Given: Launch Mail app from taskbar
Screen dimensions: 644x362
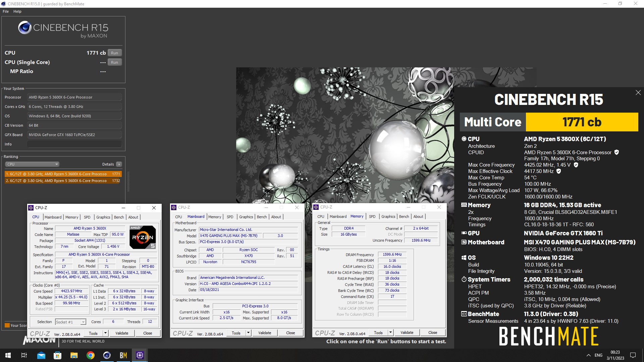Looking at the screenshot, I should coord(41,355).
